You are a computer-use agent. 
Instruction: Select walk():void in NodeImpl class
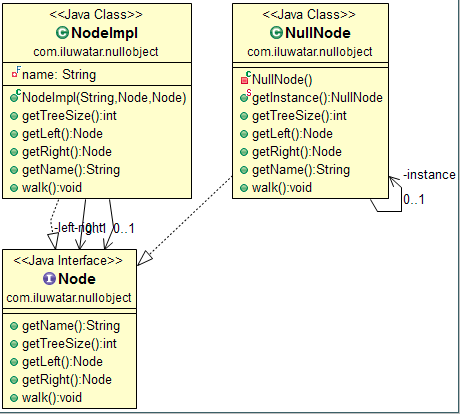(x=52, y=188)
